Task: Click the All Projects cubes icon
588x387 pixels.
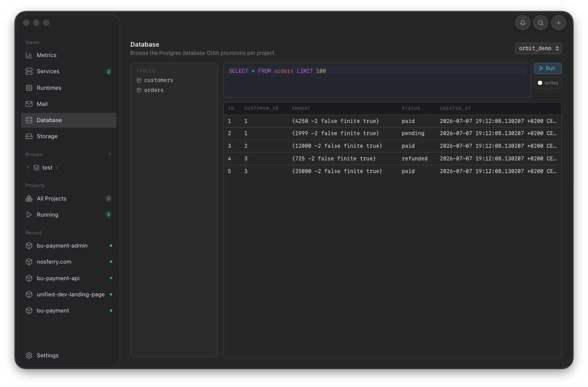Action: coord(29,198)
